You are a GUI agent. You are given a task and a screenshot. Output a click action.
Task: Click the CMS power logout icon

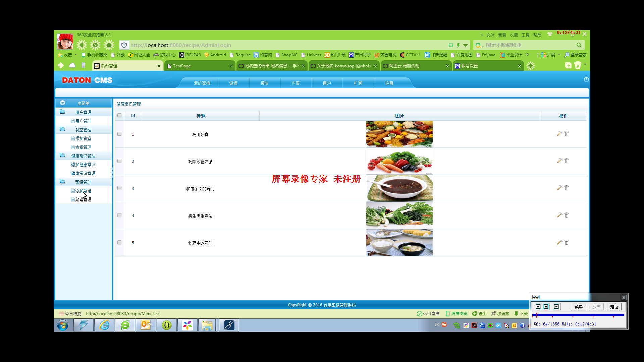click(586, 79)
